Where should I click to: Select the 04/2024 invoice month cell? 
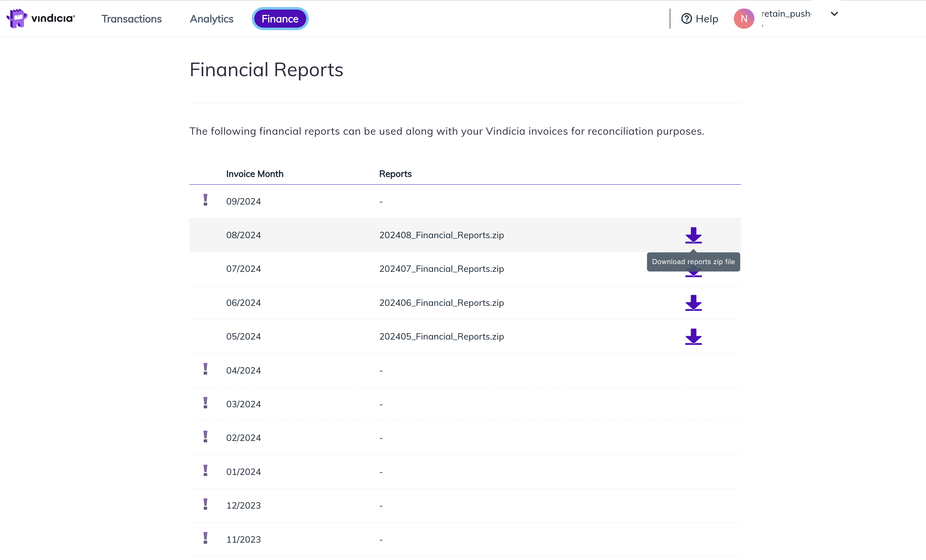coord(244,371)
